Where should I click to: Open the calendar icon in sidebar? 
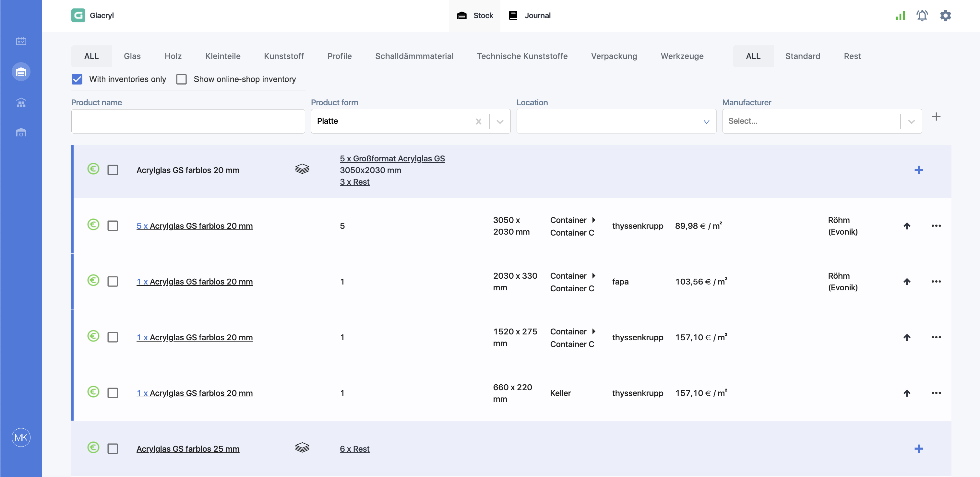(21, 41)
